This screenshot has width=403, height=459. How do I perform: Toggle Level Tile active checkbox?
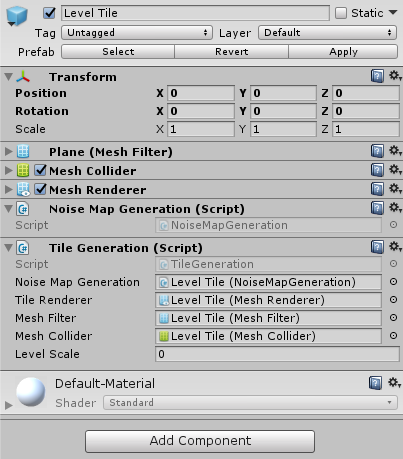(49, 13)
